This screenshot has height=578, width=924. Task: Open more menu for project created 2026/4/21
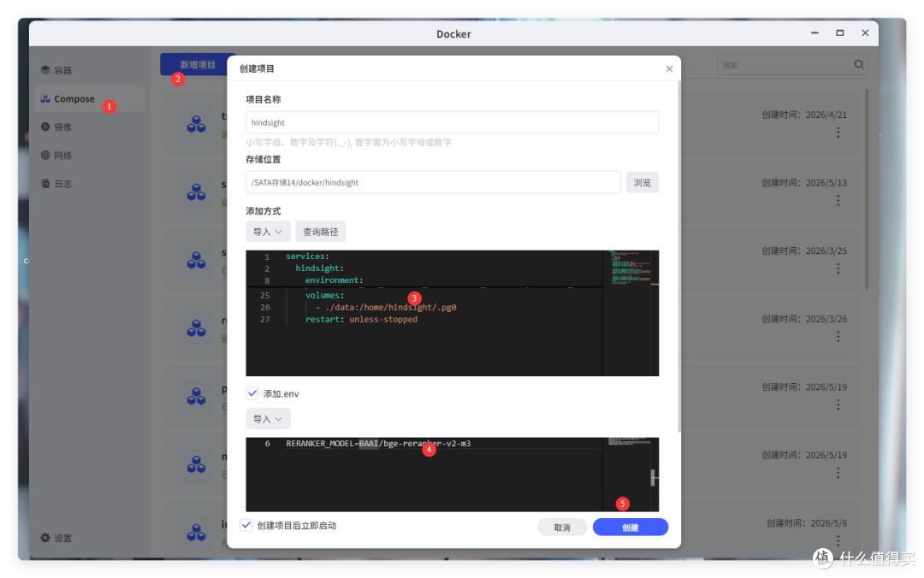coord(838,133)
